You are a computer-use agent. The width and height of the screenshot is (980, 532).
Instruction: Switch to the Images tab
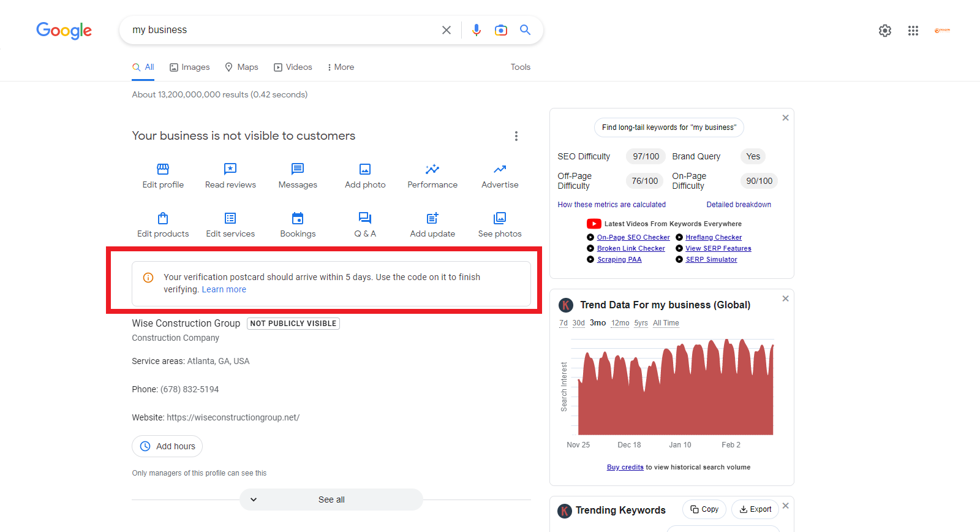(x=190, y=67)
